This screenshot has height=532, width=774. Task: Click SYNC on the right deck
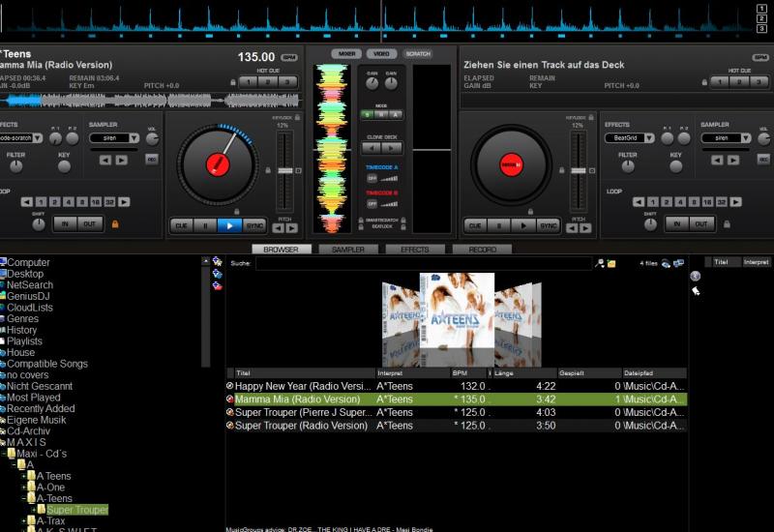[x=548, y=225]
